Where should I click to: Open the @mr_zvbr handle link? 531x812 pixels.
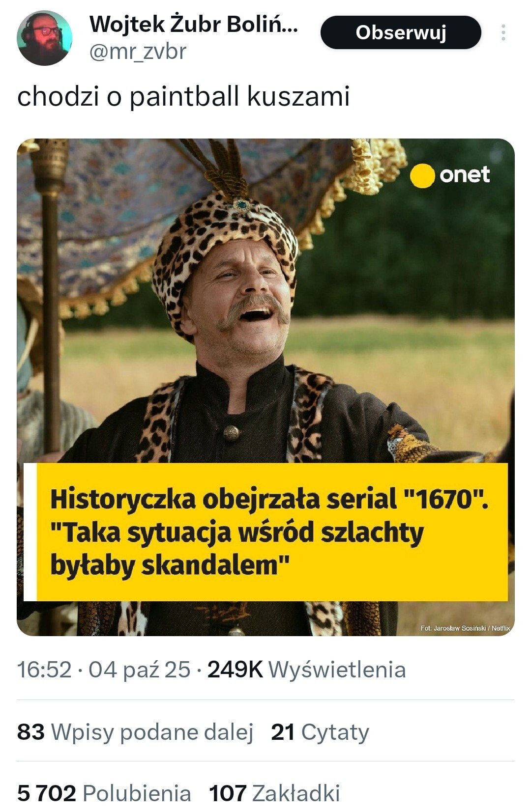pyautogui.click(x=138, y=52)
